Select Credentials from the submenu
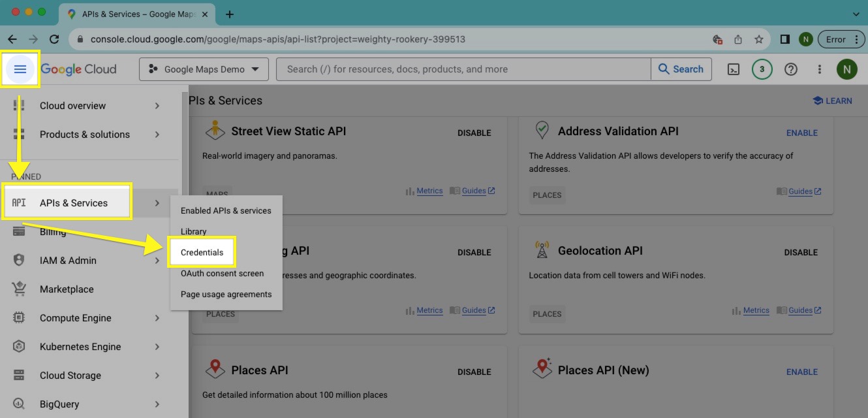The height and width of the screenshot is (418, 868). (202, 252)
